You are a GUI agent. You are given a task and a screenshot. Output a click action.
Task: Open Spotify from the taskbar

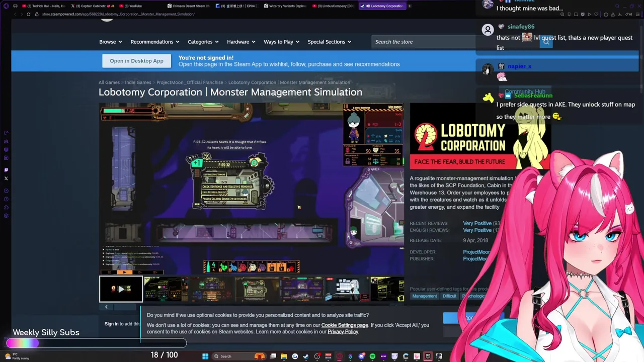click(x=372, y=356)
